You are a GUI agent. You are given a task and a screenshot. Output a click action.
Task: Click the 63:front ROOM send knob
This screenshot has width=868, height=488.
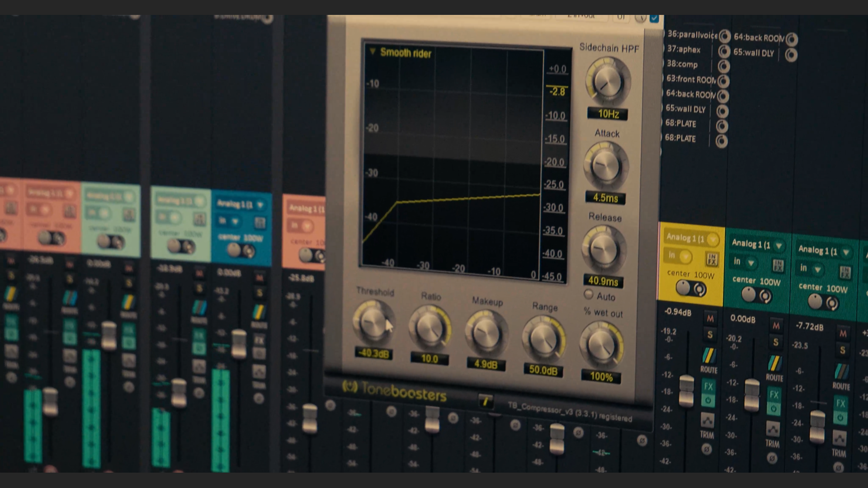point(723,81)
